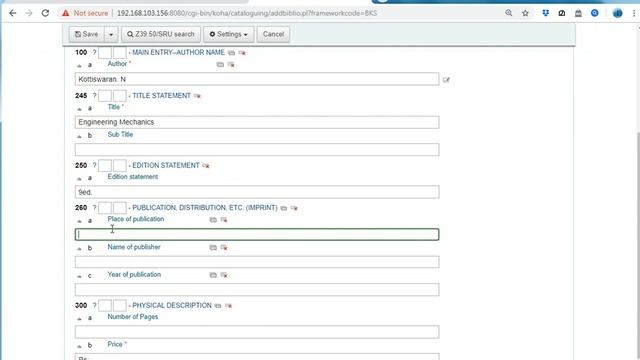The image size is (640, 360).
Task: Delete the Year of publication subfield
Action: (224, 275)
